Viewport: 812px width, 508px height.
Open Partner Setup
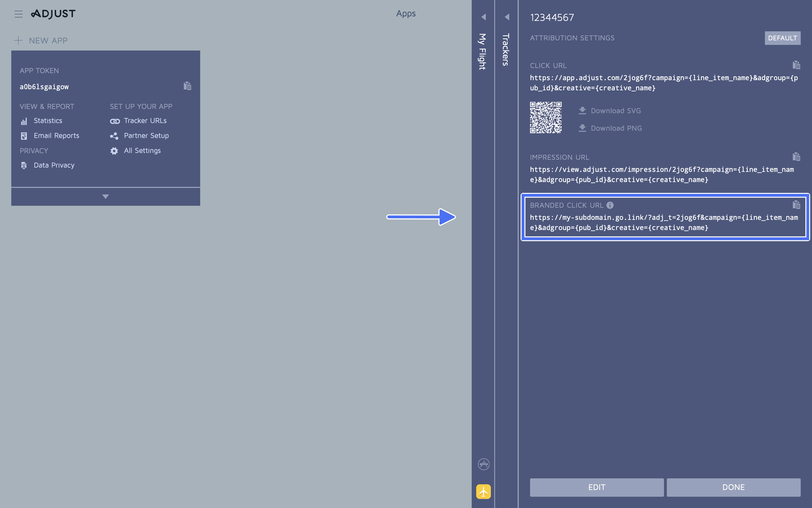click(146, 136)
